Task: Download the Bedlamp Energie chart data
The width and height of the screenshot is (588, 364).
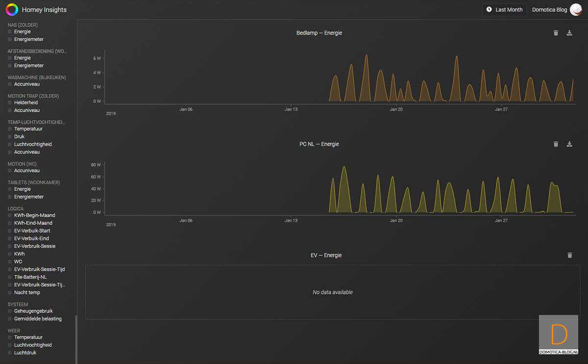Action: click(569, 33)
